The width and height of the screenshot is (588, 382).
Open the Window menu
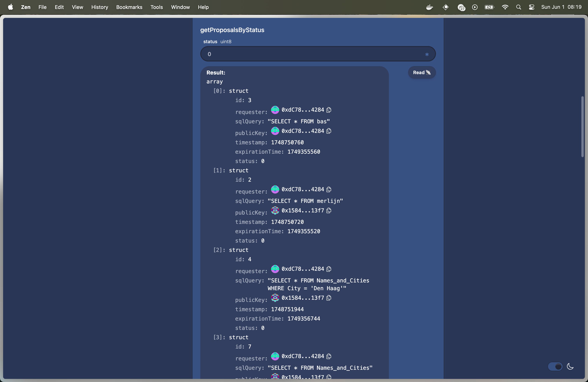point(180,7)
